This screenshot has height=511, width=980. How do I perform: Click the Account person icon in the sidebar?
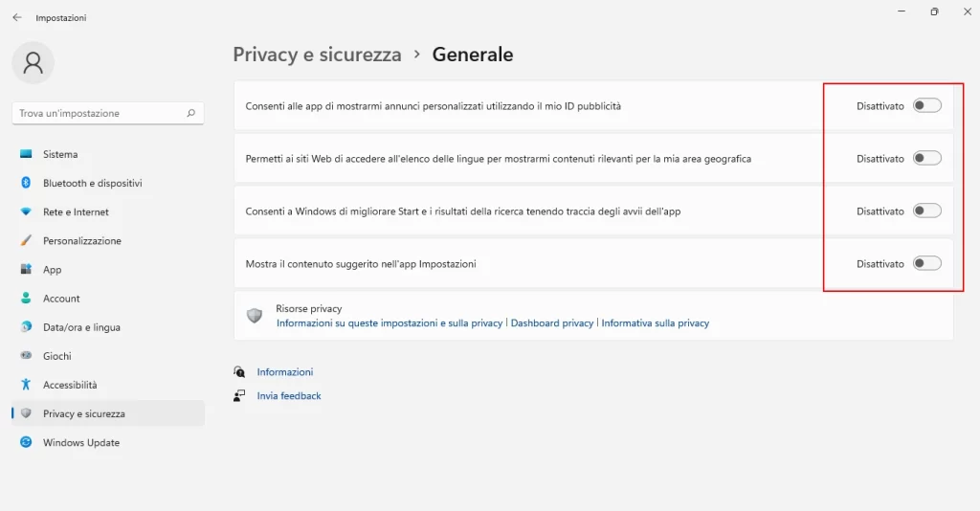26,298
